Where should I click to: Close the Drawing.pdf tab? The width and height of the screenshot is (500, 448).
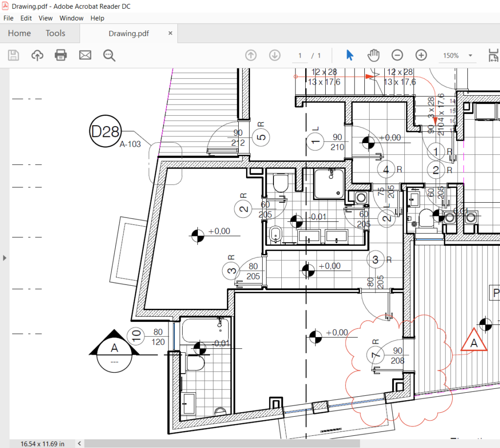(x=170, y=33)
